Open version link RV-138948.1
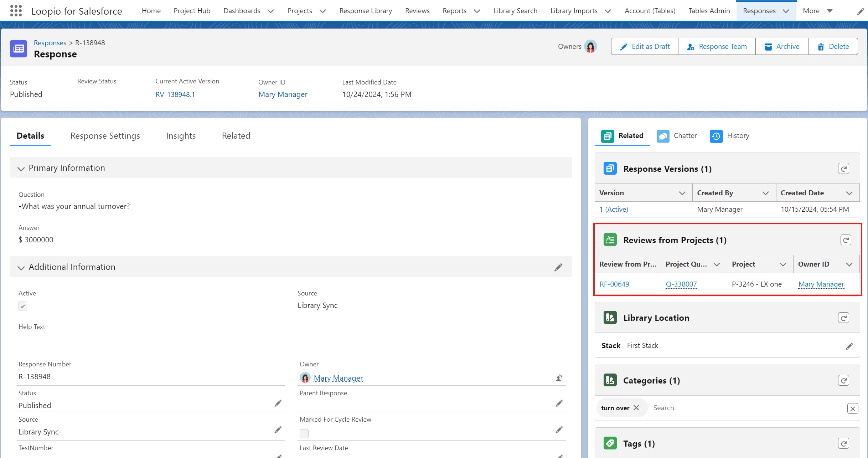The width and height of the screenshot is (868, 458). [175, 94]
